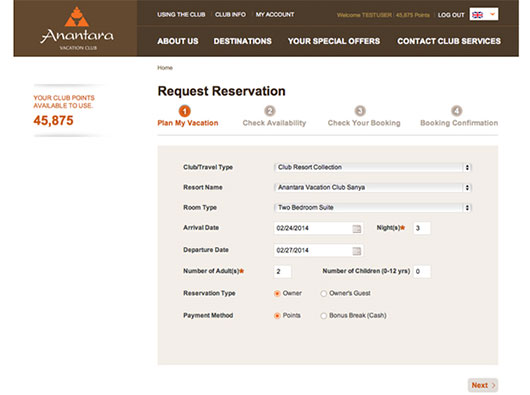The image size is (530, 395).
Task: Click step 4 Booking Confirmation circle
Action: coord(457,111)
